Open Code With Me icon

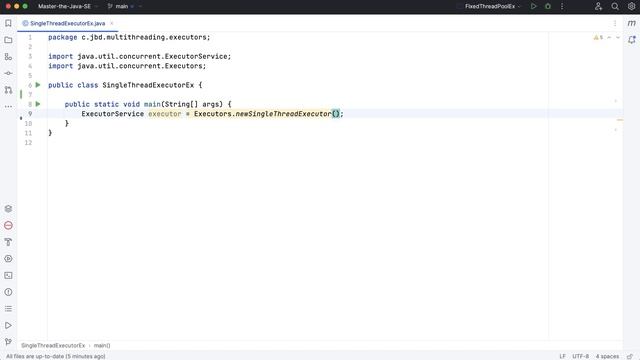(598, 6)
